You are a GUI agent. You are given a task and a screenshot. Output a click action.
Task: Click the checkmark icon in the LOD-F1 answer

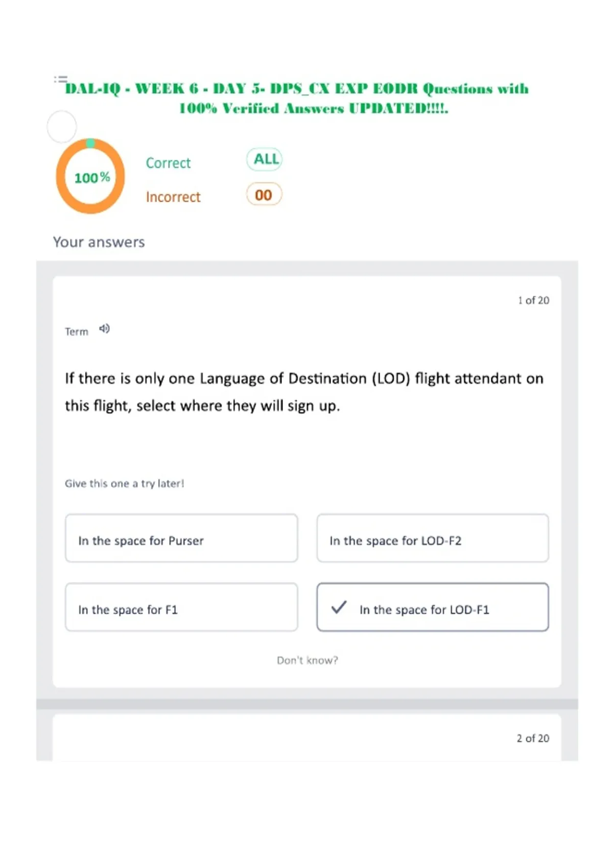(339, 608)
